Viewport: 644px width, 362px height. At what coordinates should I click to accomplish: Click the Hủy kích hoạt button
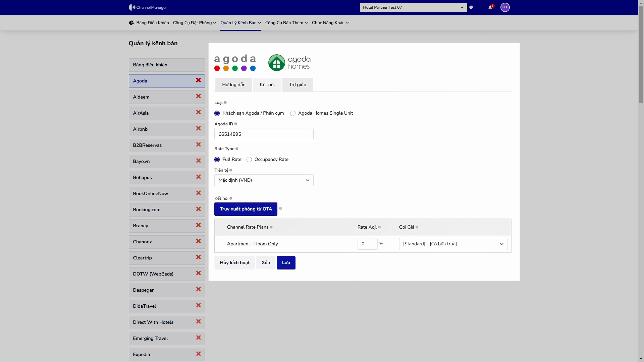[235, 263]
